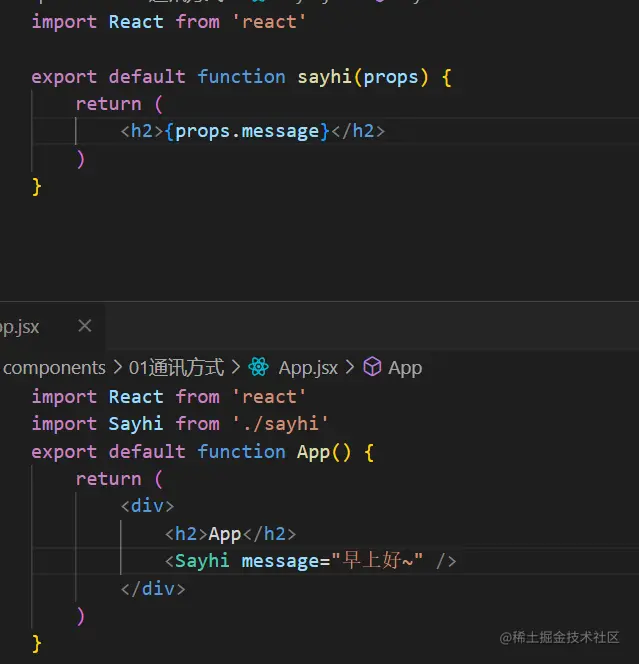
Task: Click props.message inside the h2 tag
Action: pos(246,132)
